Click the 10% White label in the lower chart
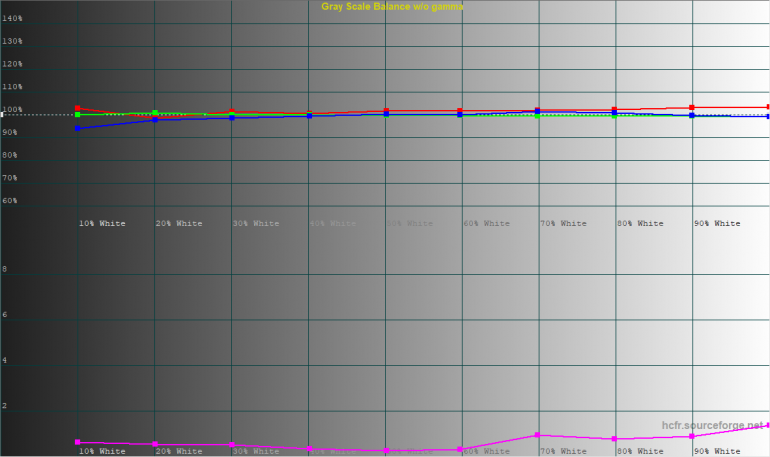770x457 pixels. pos(102,452)
